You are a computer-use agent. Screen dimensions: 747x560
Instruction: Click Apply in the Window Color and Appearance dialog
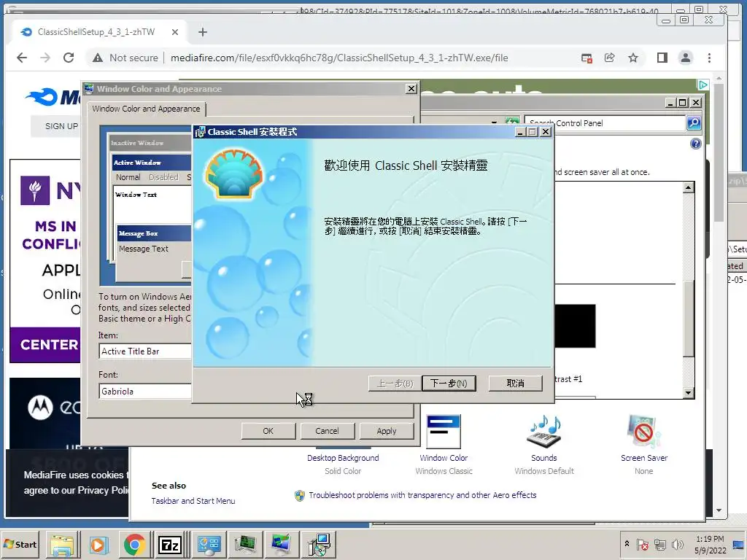[387, 431]
